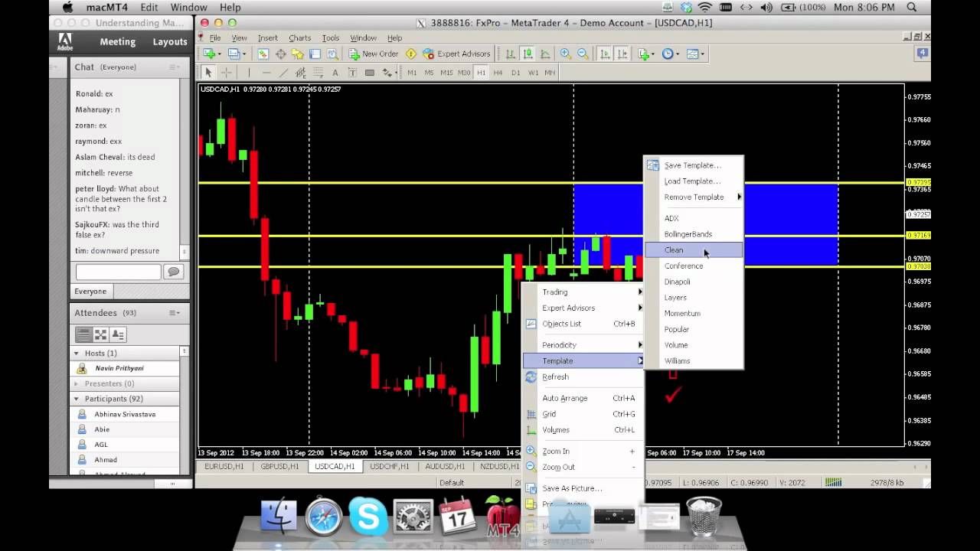Click the zoom out magnifier toolbar icon
The height and width of the screenshot is (551, 980).
(583, 54)
